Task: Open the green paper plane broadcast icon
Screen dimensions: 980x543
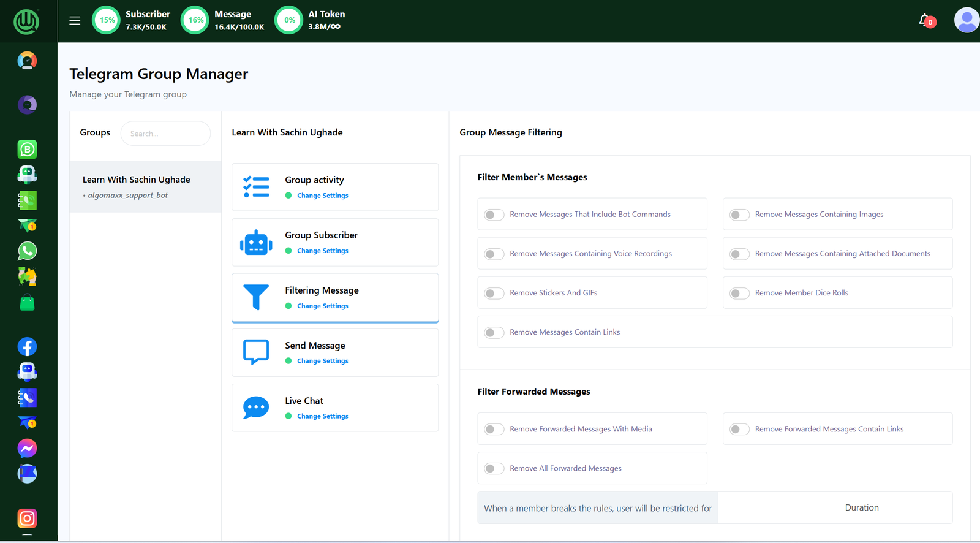Action: (27, 225)
